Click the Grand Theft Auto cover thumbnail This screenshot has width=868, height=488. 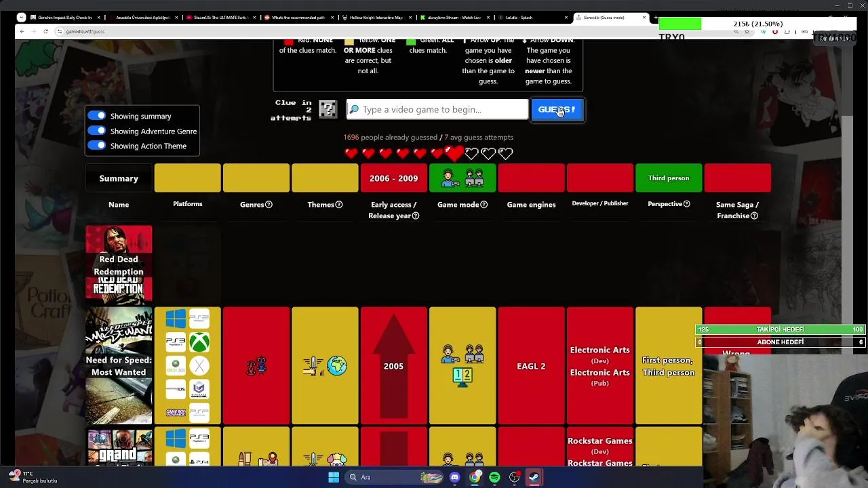tap(119, 447)
